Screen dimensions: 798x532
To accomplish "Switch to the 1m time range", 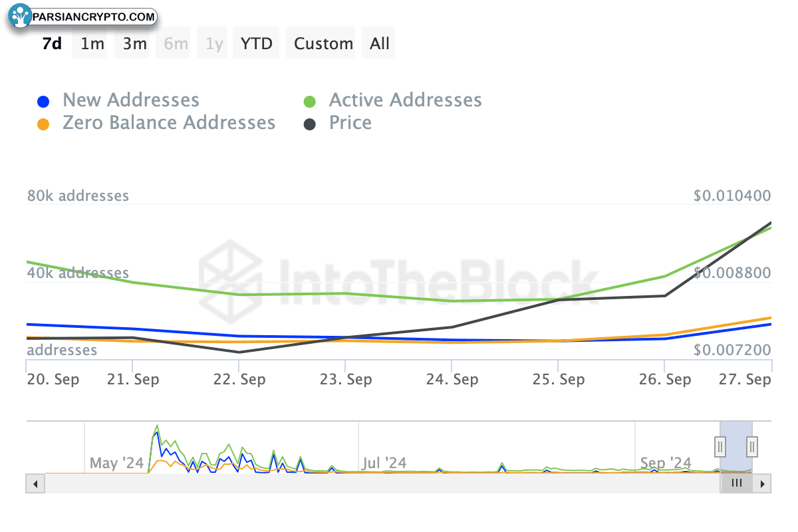I will [92, 44].
